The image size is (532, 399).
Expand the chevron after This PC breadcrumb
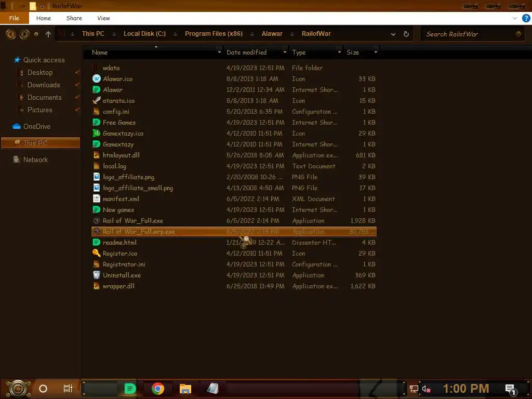[x=114, y=34]
